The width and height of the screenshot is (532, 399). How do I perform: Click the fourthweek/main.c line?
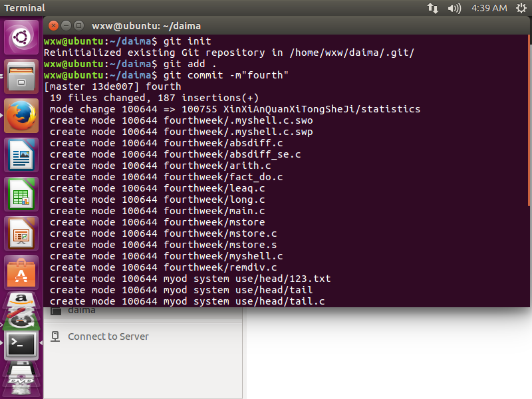tap(157, 211)
